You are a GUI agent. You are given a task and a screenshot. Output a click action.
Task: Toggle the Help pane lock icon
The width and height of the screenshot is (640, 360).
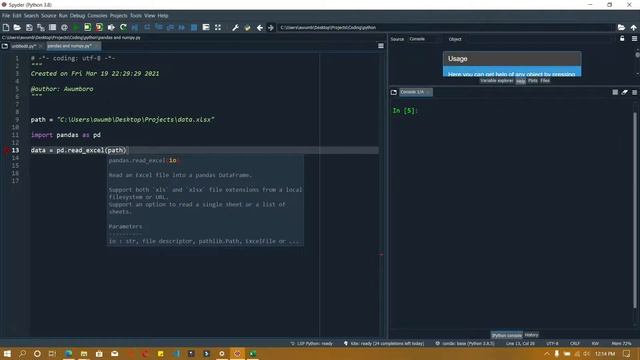point(622,38)
